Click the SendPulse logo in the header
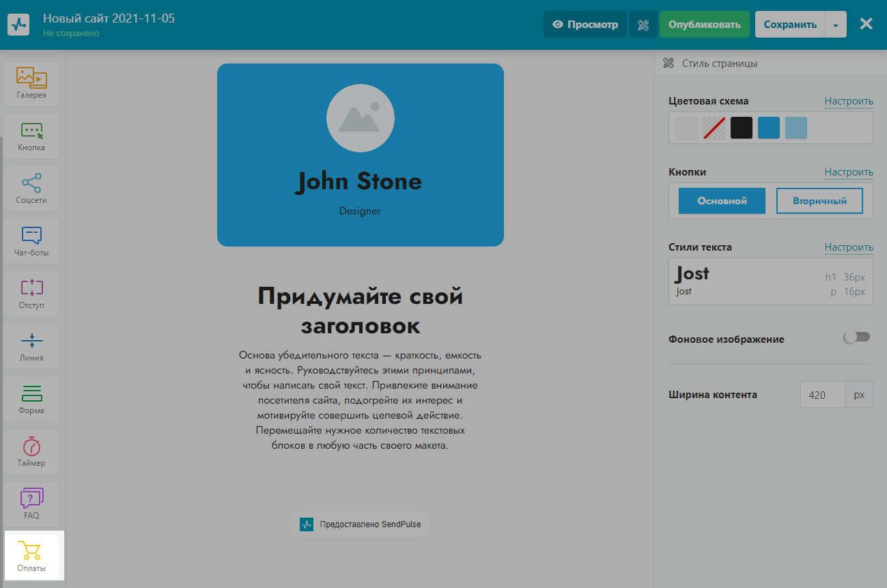Viewport: 887px width, 588px height. 20,24
